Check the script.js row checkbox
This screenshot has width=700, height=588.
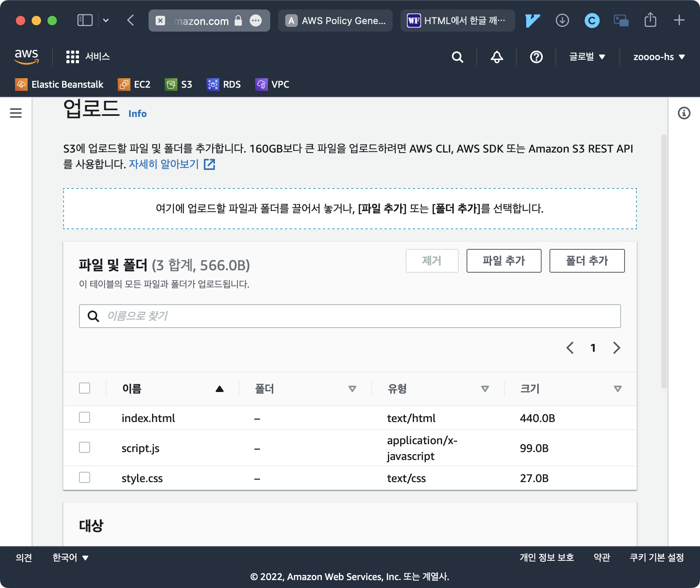(x=85, y=447)
